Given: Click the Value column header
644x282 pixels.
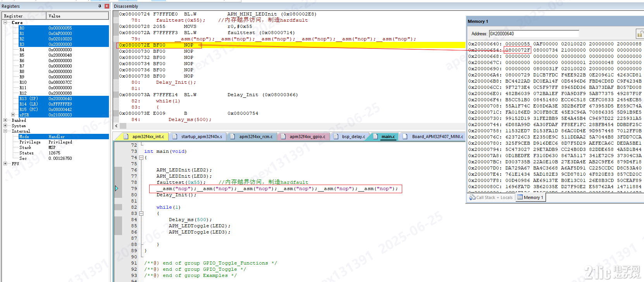Looking at the screenshot, I should pos(77,16).
